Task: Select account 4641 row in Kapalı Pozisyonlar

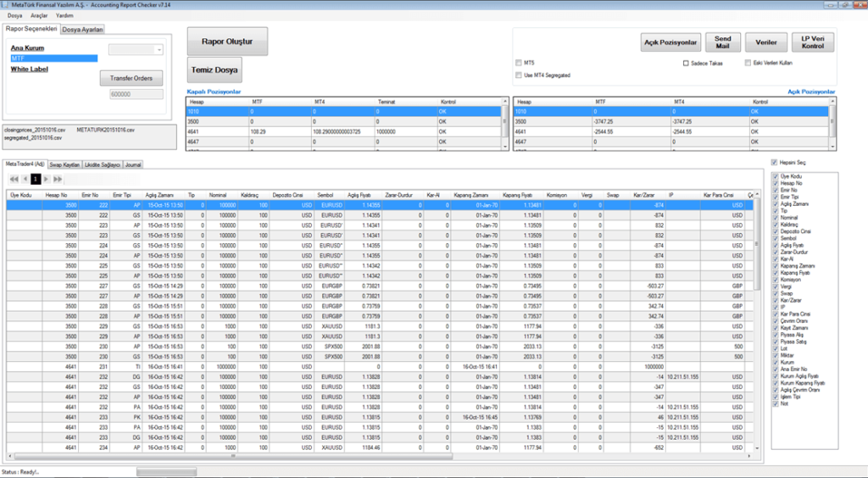Action: [x=343, y=131]
